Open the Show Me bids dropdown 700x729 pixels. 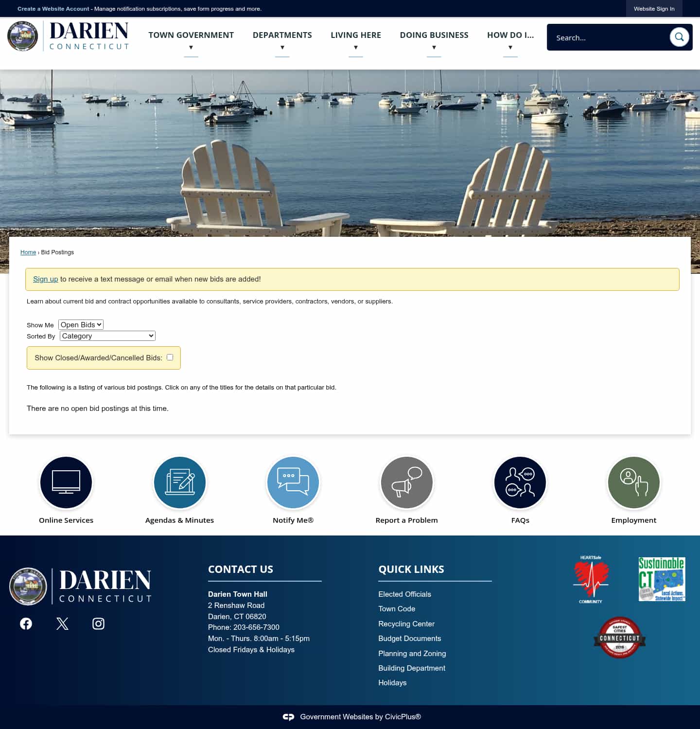[80, 324]
